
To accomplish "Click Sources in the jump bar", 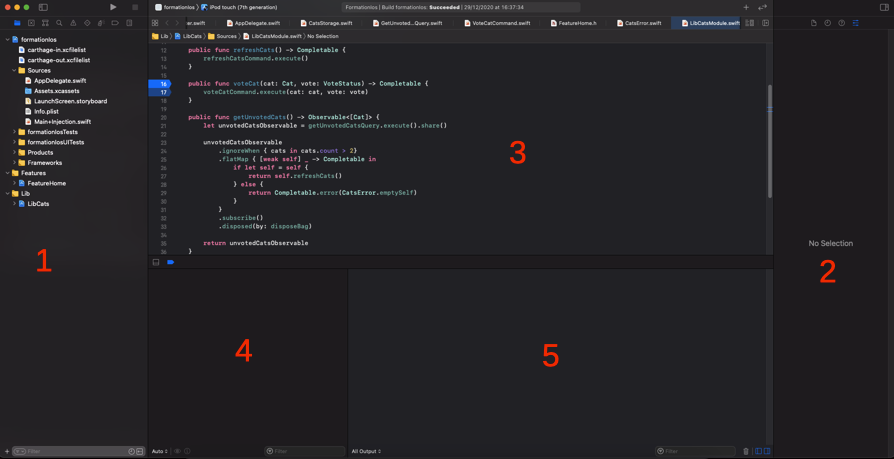I will pyautogui.click(x=222, y=36).
